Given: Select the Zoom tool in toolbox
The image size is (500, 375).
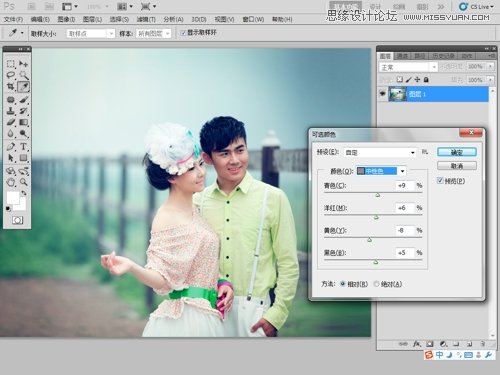Looking at the screenshot, I should coord(23,182).
